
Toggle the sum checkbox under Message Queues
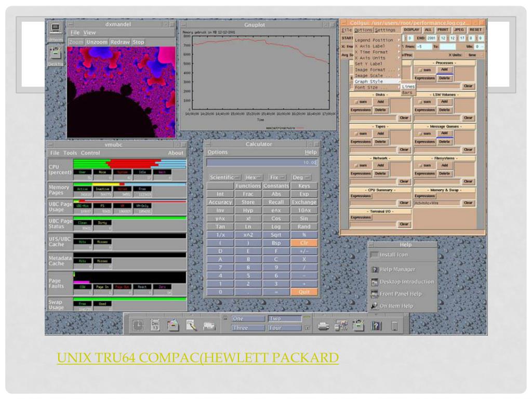pos(420,134)
